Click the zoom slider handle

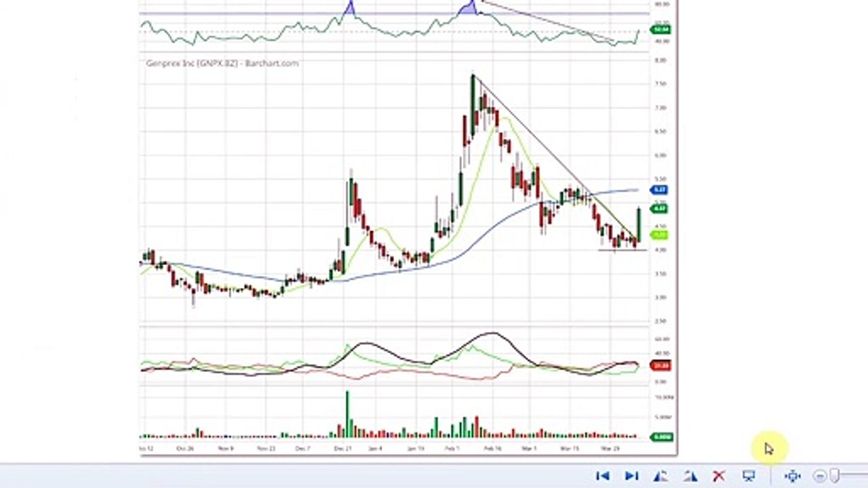(x=835, y=476)
